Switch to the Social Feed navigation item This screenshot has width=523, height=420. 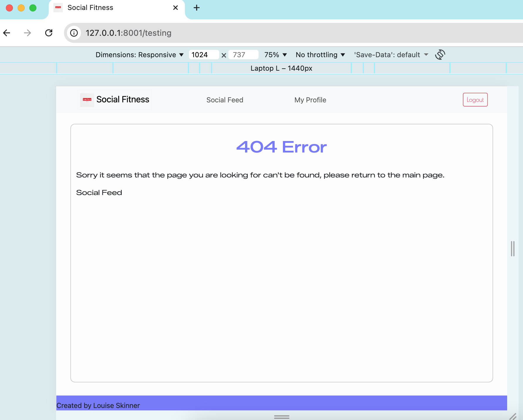pos(225,100)
